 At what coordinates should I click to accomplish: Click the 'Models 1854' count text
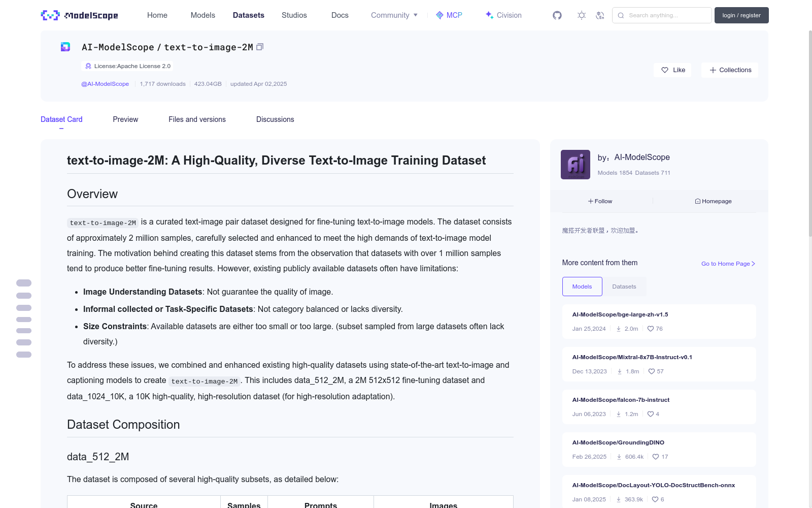pyautogui.click(x=615, y=173)
